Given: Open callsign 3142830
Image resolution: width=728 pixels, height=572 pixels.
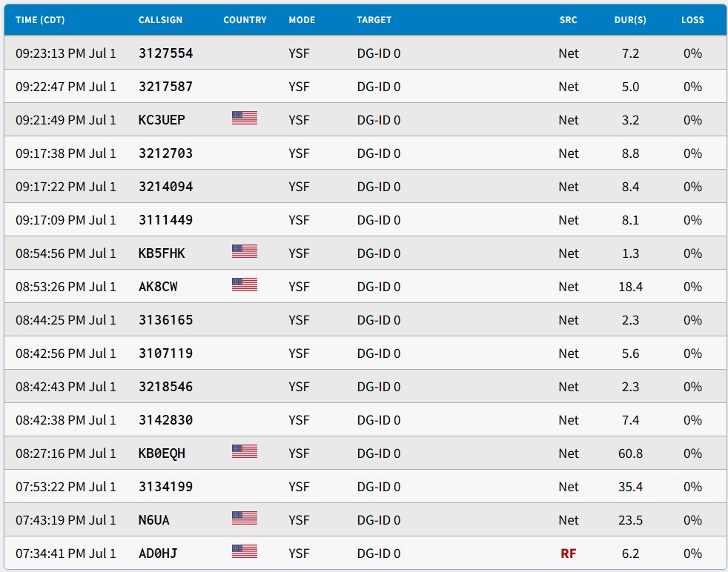Looking at the screenshot, I should [x=166, y=420].
